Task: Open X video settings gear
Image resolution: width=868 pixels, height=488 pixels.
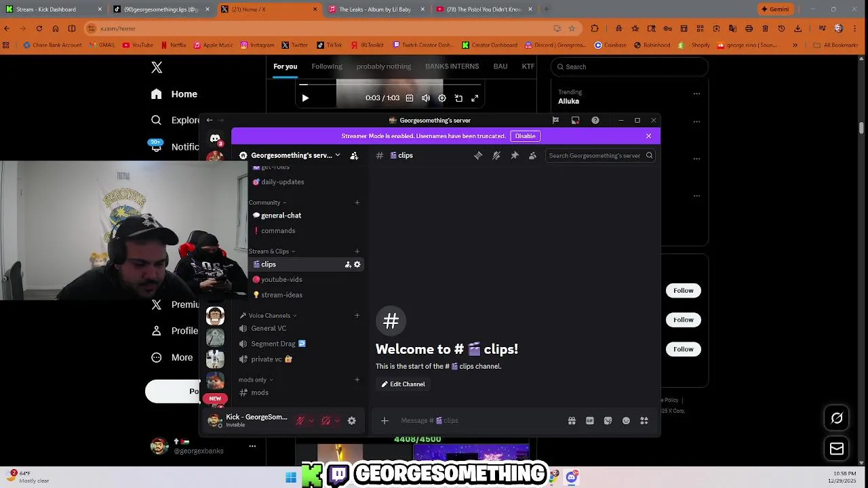Action: pos(442,98)
